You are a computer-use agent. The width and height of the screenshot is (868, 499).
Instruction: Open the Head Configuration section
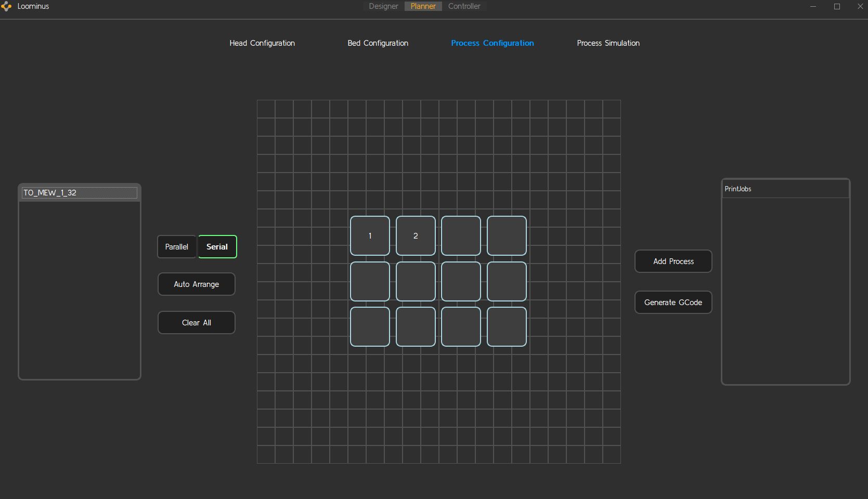(262, 43)
